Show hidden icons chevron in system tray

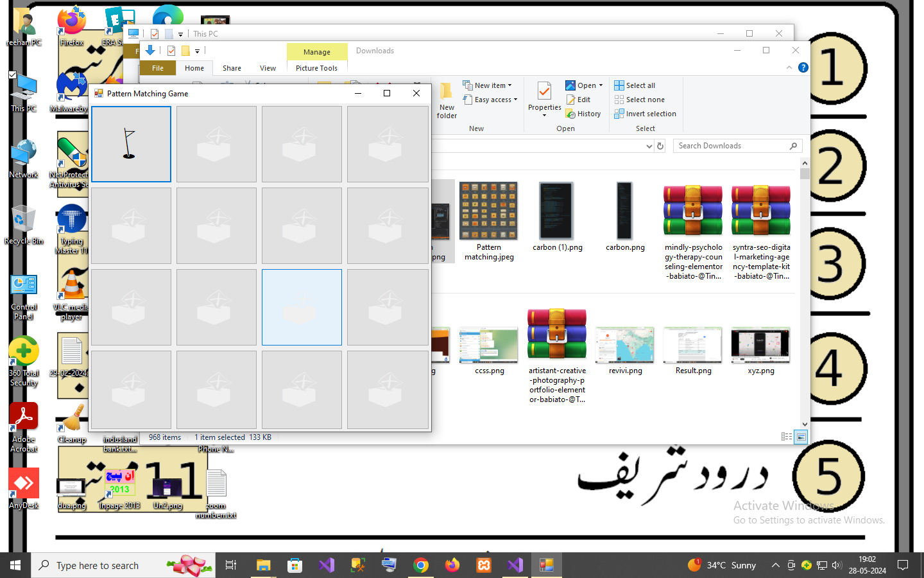tap(775, 565)
